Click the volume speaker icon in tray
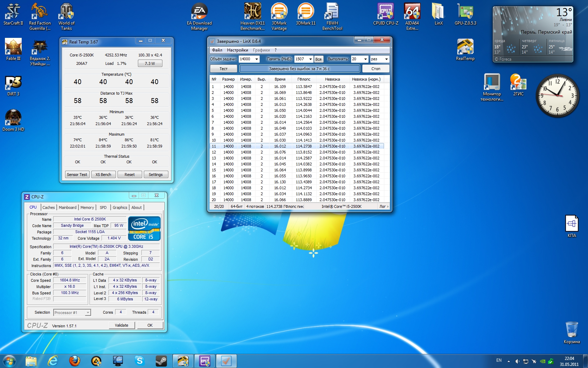The width and height of the screenshot is (588, 368). (517, 361)
